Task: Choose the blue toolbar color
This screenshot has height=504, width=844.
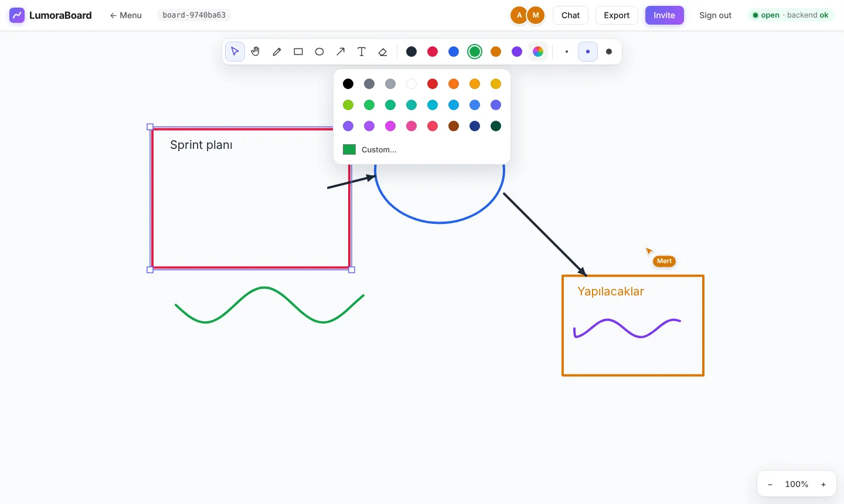Action: coord(454,52)
